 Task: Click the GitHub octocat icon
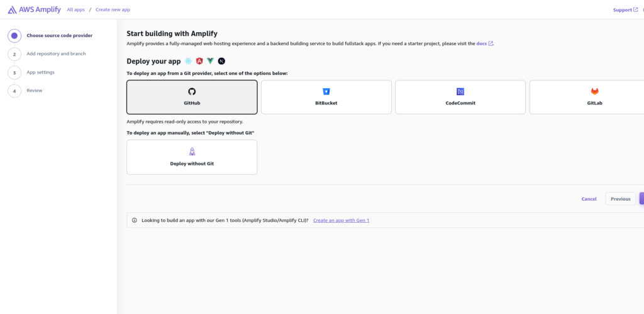click(192, 92)
